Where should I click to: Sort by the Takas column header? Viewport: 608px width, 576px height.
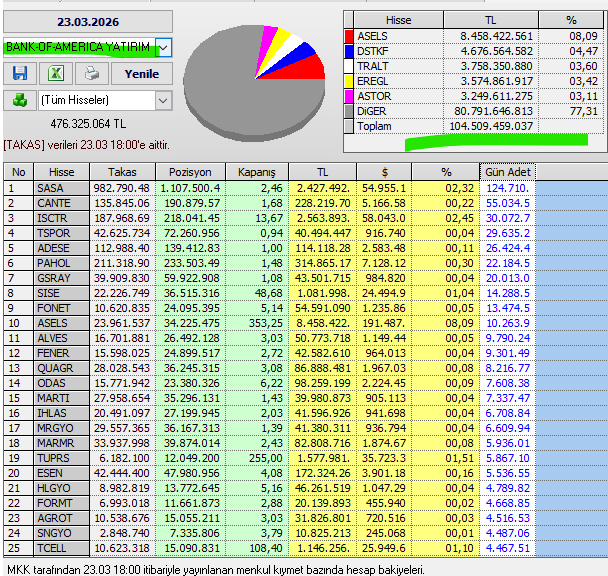tap(123, 172)
